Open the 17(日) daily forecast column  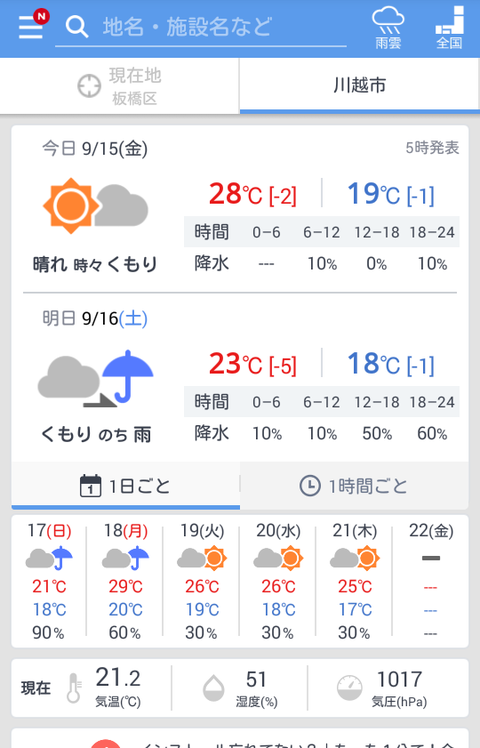(x=49, y=581)
